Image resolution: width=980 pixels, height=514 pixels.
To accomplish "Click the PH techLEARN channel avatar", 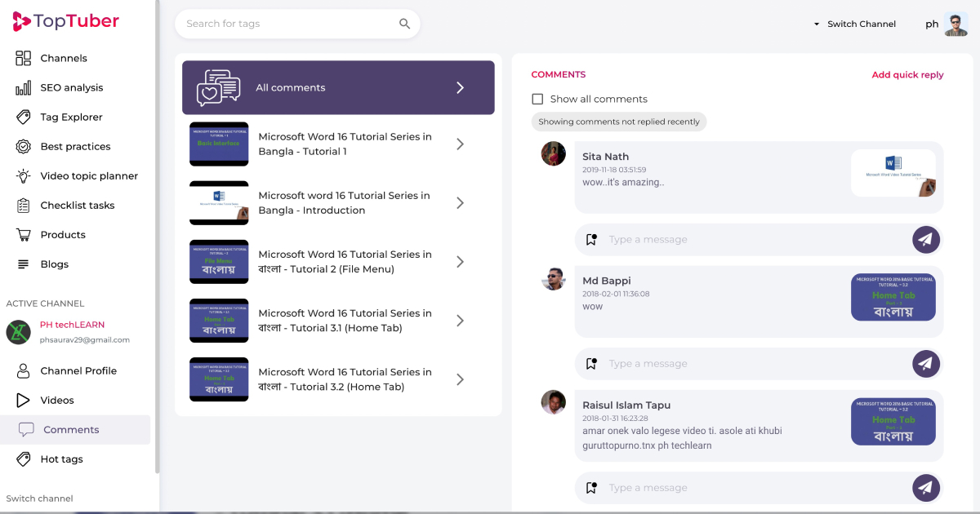I will 18,332.
